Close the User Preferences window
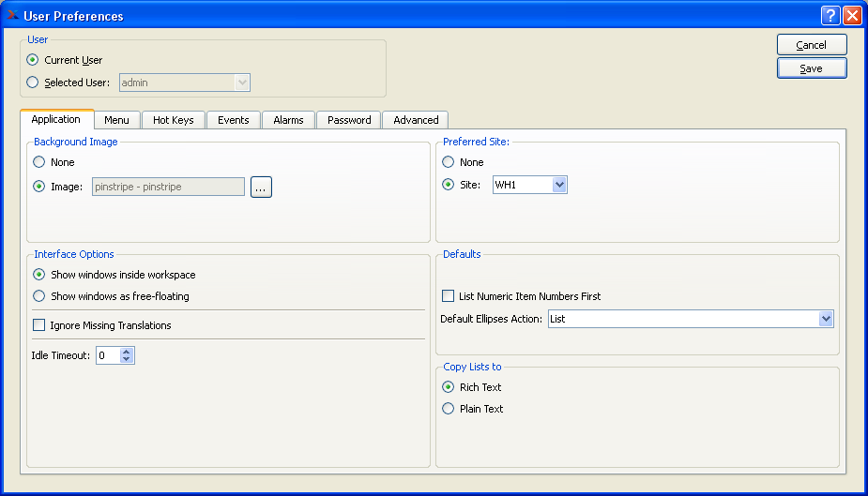Screen dimensions: 868x496 pos(852,16)
